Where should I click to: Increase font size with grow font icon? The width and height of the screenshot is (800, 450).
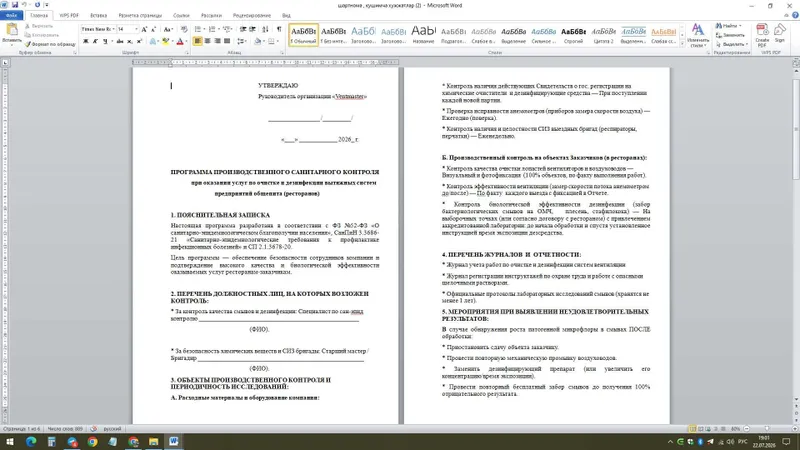click(144, 30)
